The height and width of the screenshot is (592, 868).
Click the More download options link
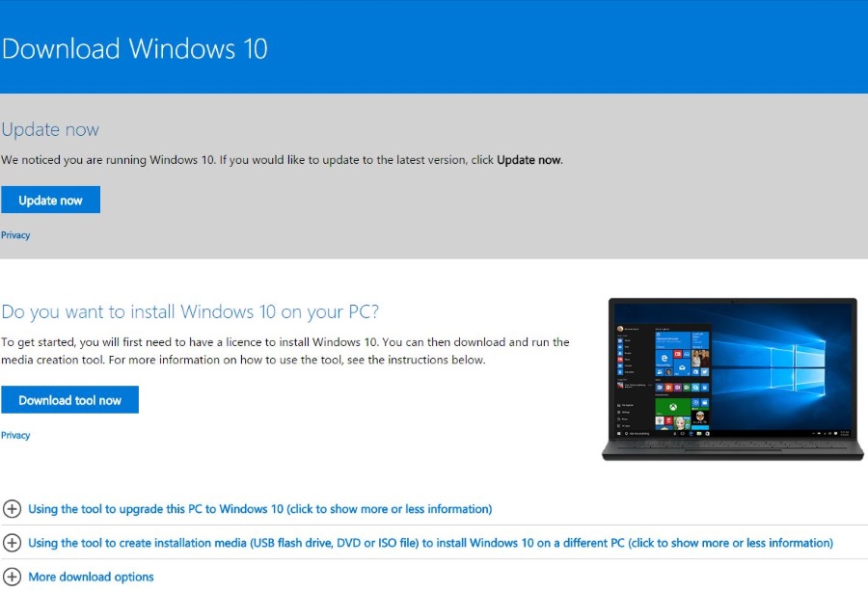point(91,577)
